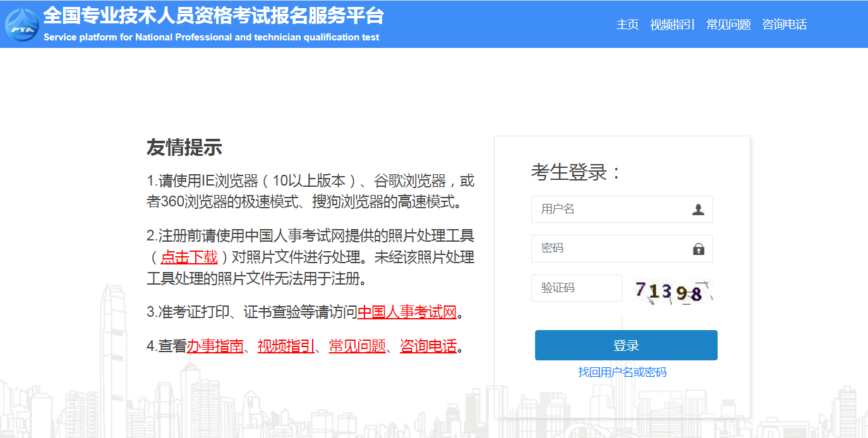Click the padlock icon in password field
Image resolution: width=868 pixels, height=438 pixels.
(x=699, y=249)
